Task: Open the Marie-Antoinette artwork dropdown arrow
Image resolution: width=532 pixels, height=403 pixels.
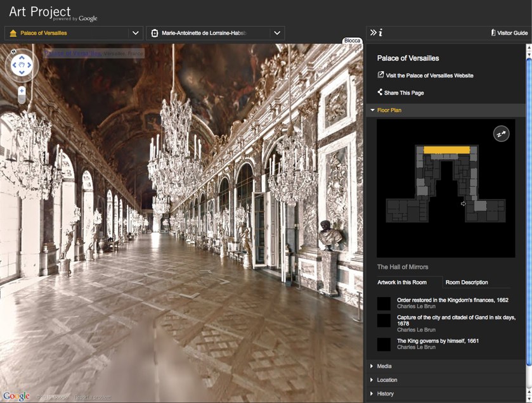Action: (277, 33)
